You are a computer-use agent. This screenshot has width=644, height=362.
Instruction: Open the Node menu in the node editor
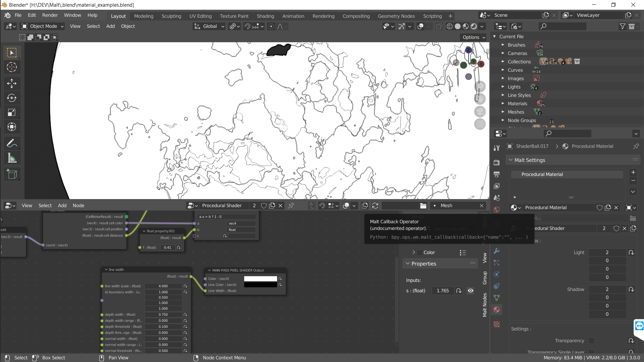[x=78, y=205]
